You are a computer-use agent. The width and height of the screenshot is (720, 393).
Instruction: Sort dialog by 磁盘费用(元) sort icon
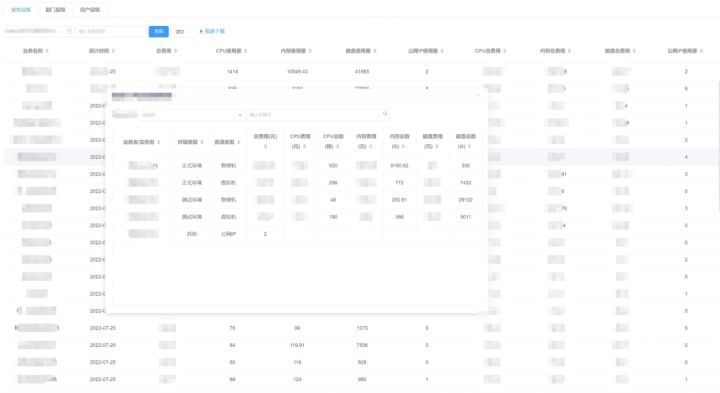pyautogui.click(x=437, y=147)
